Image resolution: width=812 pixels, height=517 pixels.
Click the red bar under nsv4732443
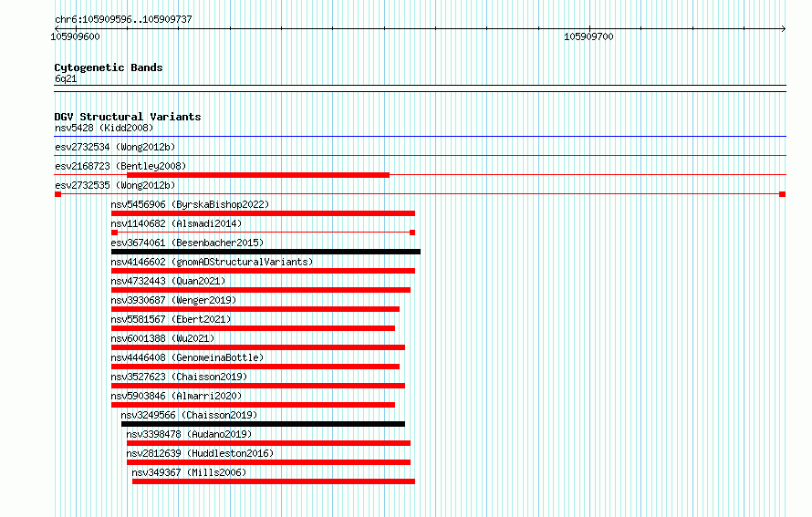tap(261, 290)
